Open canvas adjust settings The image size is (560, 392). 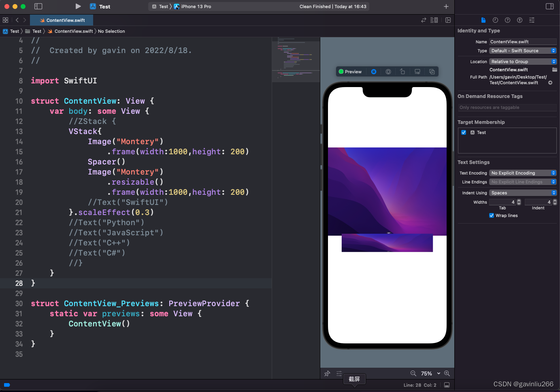pyautogui.click(x=339, y=373)
